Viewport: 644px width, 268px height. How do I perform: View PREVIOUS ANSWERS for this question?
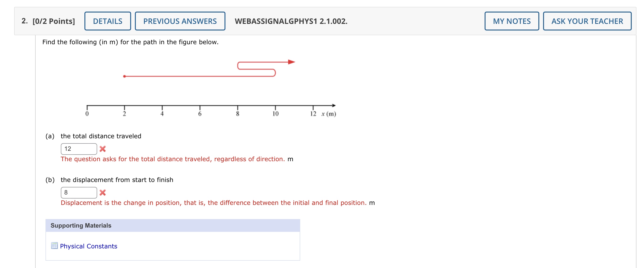click(180, 21)
